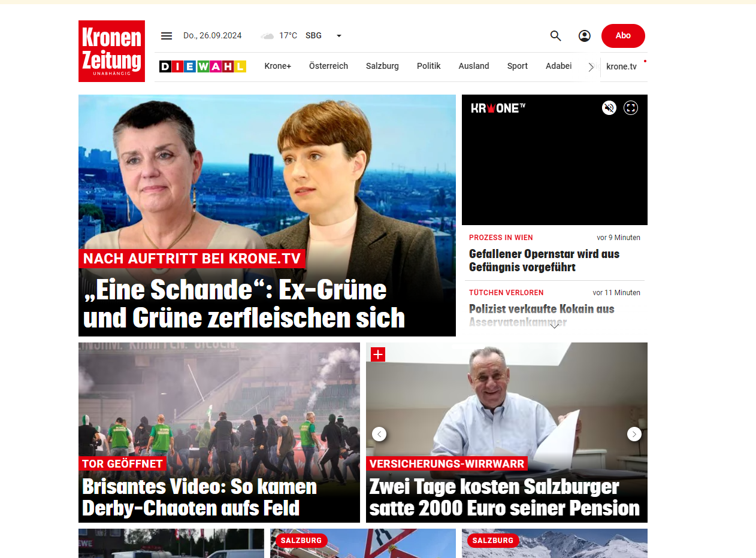Click the search magnifier icon

click(556, 36)
